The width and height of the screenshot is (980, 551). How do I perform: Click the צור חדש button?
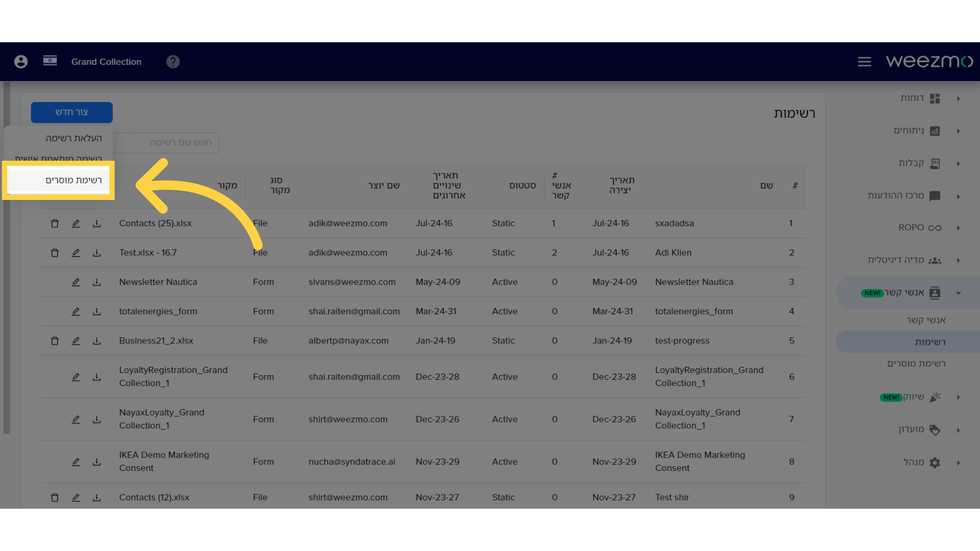[x=71, y=112]
